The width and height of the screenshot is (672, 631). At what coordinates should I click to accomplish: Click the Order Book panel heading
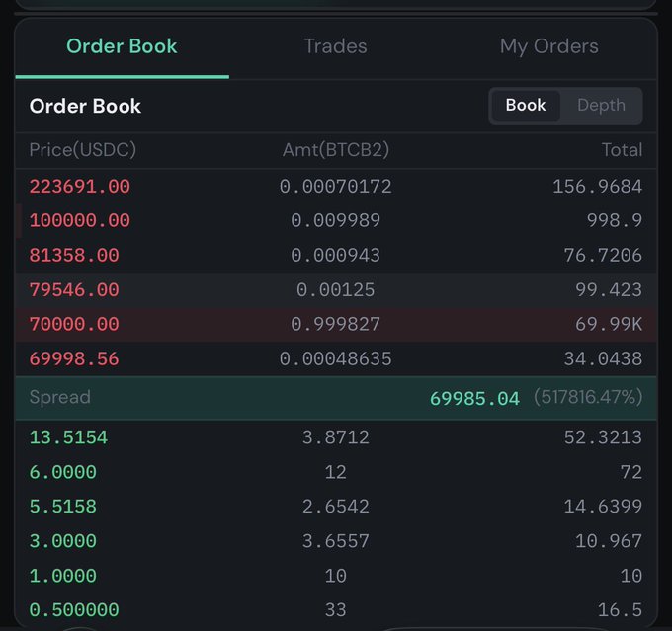coord(85,106)
